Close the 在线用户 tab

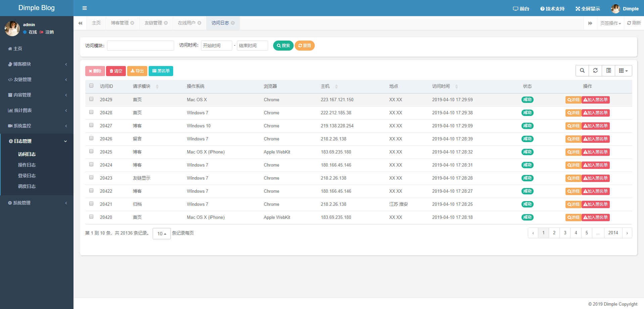199,23
